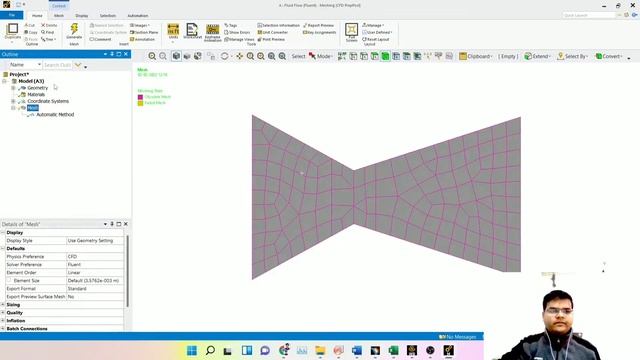This screenshot has height=360, width=640.
Task: Insert a Comment
Action: [x=100, y=39]
